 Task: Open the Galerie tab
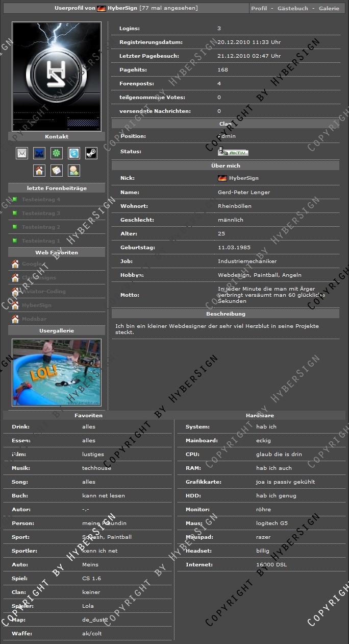(329, 9)
